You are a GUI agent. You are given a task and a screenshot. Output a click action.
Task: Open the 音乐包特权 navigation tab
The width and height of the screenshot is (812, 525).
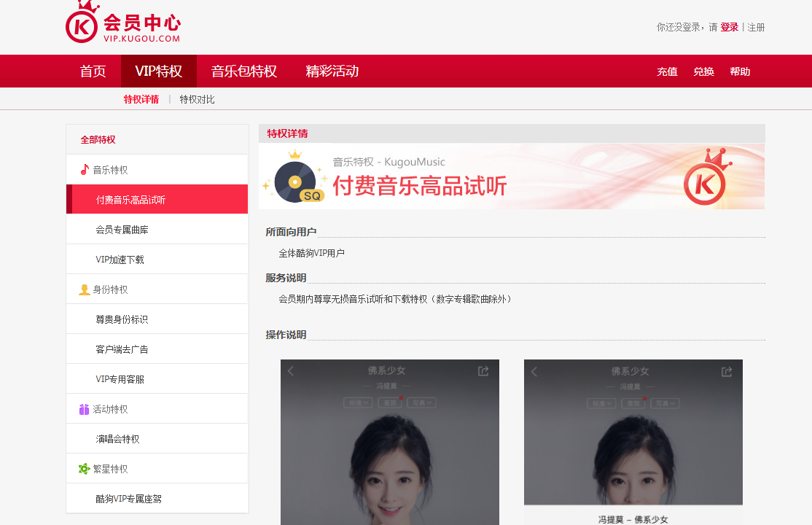point(244,71)
